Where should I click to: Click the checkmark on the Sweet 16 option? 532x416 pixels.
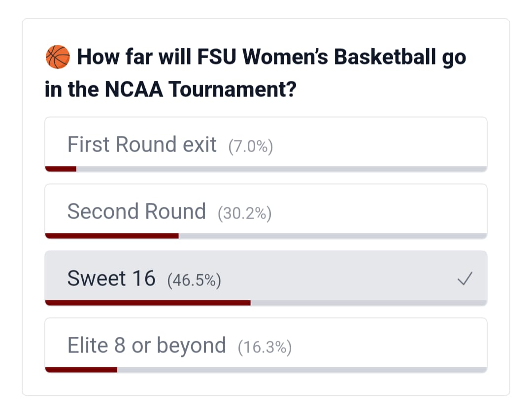(465, 280)
